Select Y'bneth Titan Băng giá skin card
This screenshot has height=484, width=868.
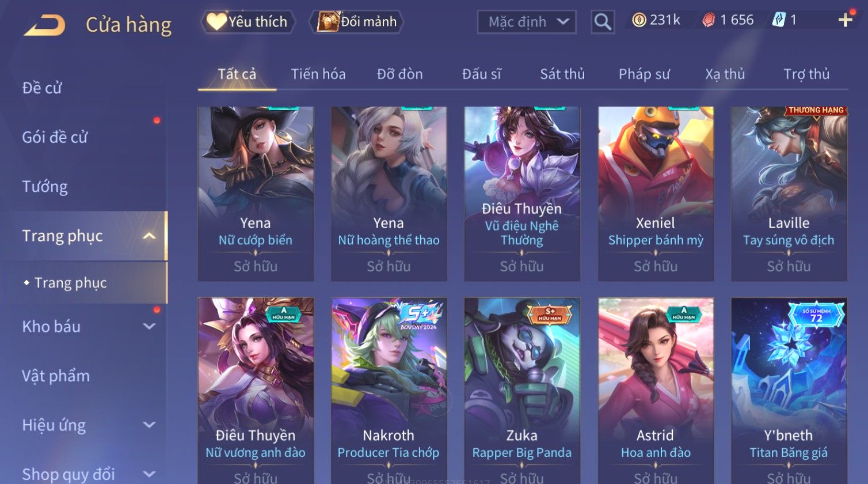click(789, 390)
